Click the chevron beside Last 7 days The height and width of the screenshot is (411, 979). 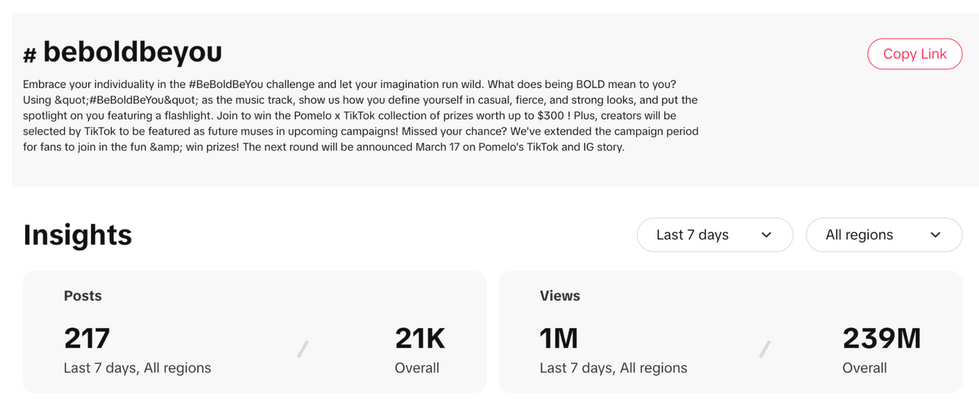pos(767,235)
